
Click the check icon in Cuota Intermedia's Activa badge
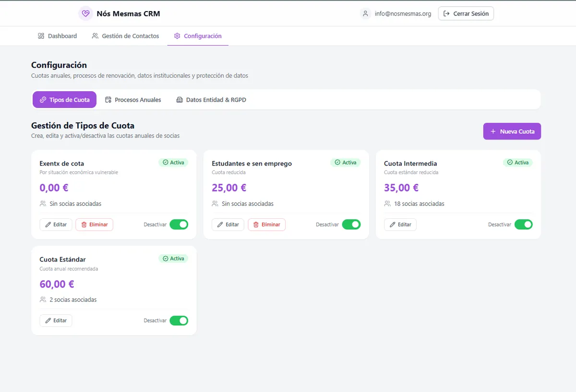(510, 163)
